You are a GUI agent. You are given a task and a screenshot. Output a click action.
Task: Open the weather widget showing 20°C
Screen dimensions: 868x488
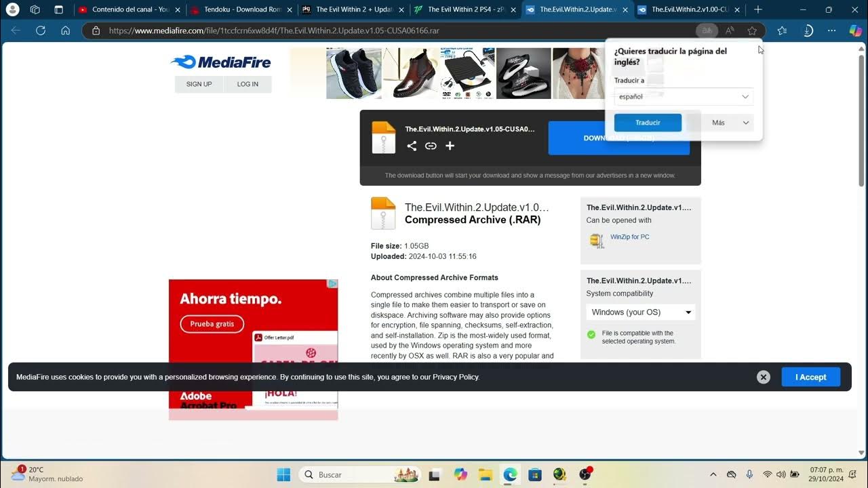coord(47,474)
